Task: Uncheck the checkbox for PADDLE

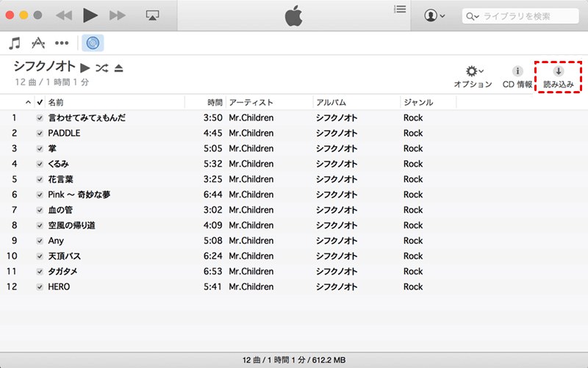Action: pyautogui.click(x=40, y=133)
